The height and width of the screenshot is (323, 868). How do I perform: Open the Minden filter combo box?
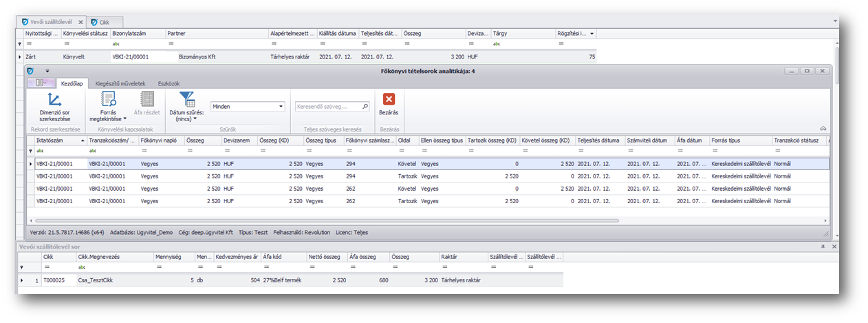[x=248, y=107]
